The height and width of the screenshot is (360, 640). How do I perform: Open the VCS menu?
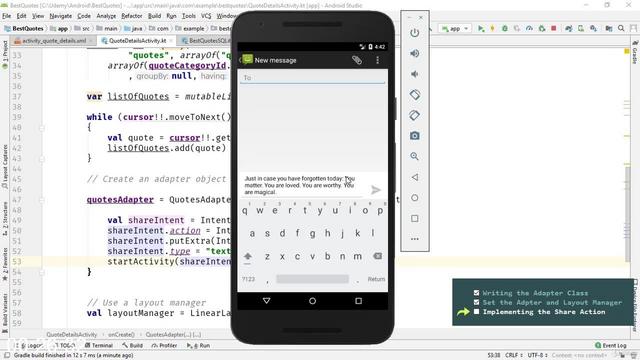(x=206, y=16)
